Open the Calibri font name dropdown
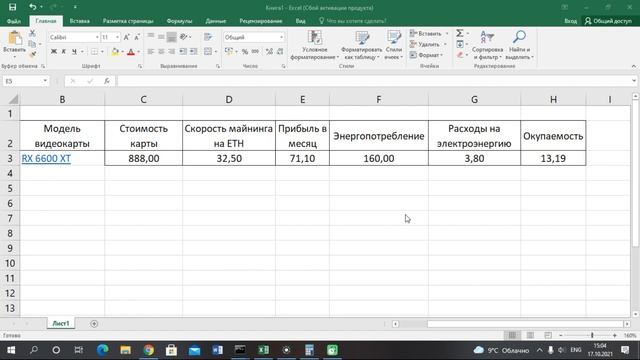The height and width of the screenshot is (360, 640). 97,37
